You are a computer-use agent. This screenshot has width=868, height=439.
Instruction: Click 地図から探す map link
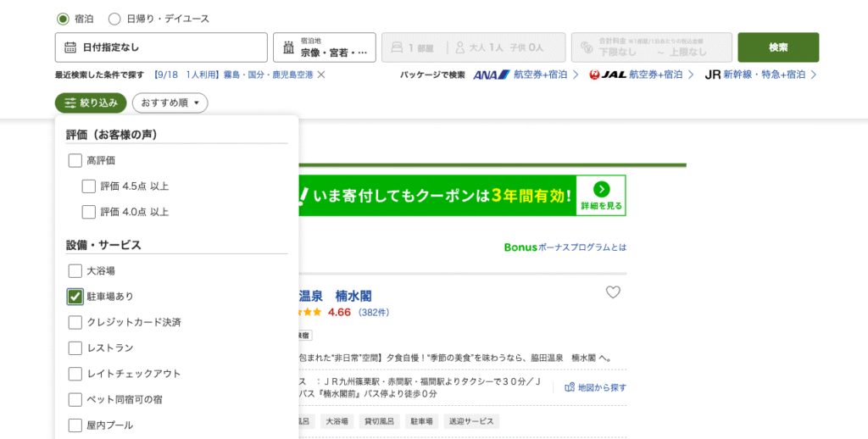[596, 387]
